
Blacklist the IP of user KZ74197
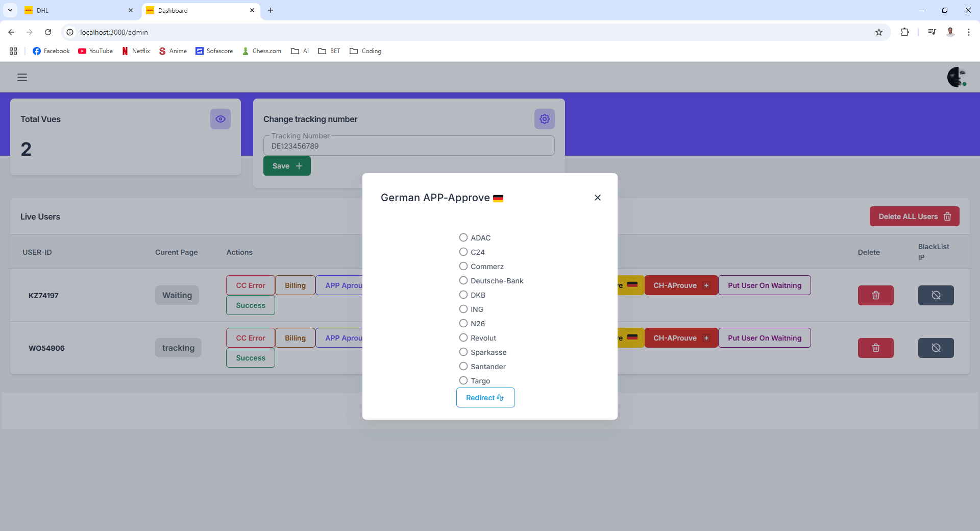tap(936, 295)
